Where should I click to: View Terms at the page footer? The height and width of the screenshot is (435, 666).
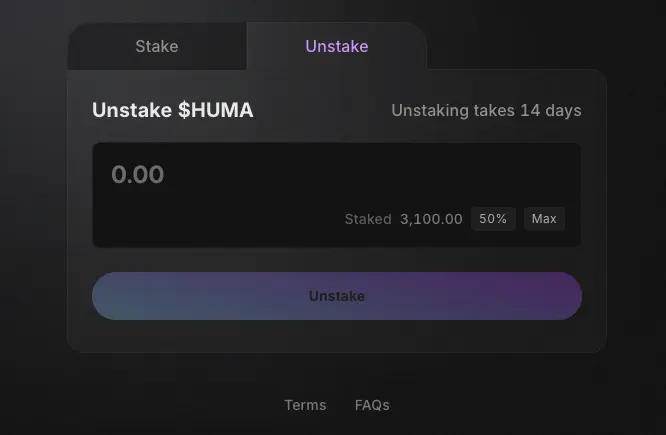tap(305, 405)
